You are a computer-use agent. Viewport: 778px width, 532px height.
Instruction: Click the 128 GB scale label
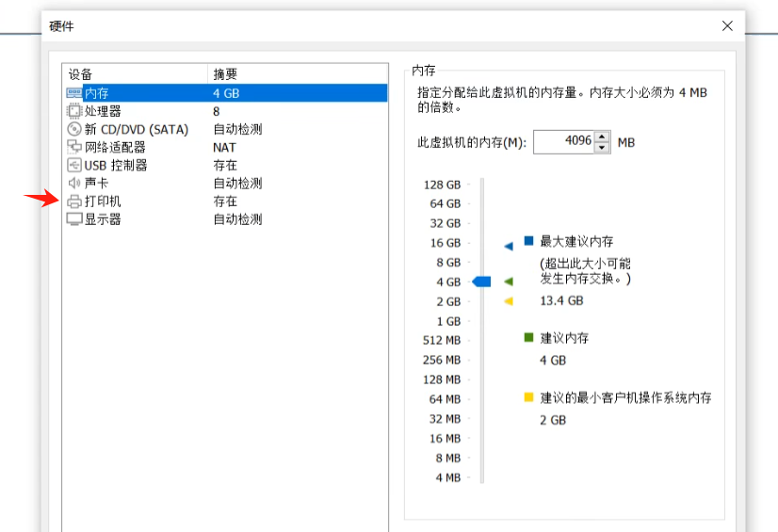tap(442, 185)
